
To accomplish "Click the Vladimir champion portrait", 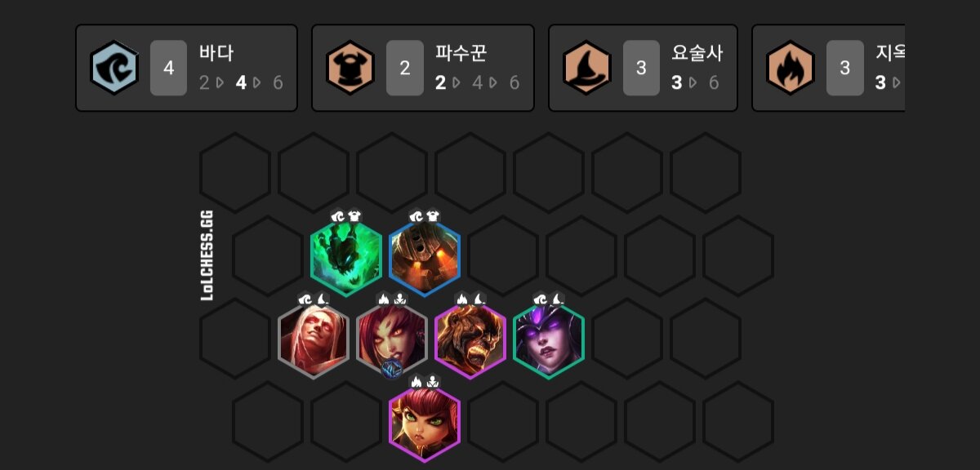I will (x=314, y=341).
